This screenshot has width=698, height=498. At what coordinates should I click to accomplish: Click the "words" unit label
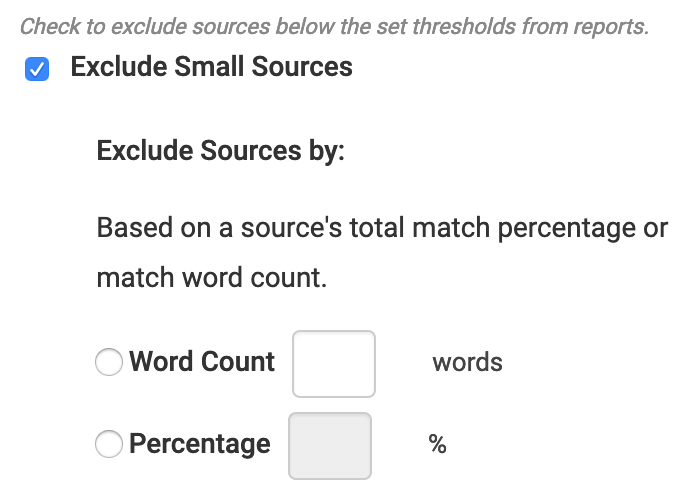[x=467, y=362]
